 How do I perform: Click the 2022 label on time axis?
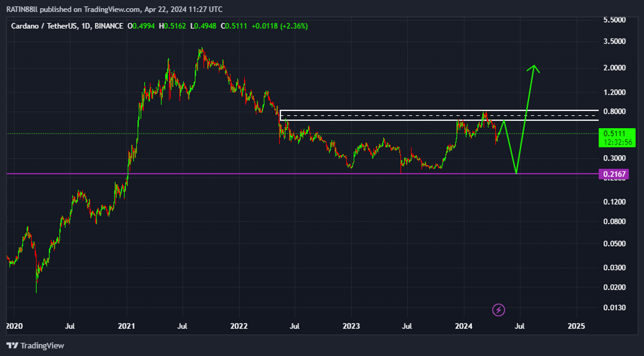[x=239, y=326]
